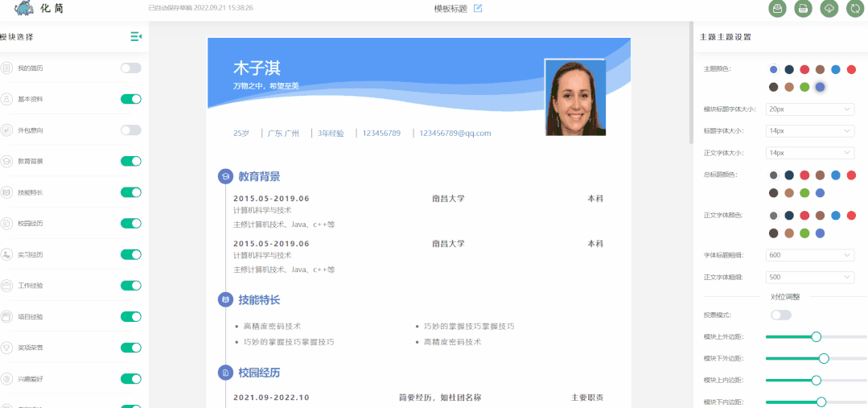Screen dimensions: 868x408
Task: Click the 模板标题 text at top
Action: click(x=450, y=8)
